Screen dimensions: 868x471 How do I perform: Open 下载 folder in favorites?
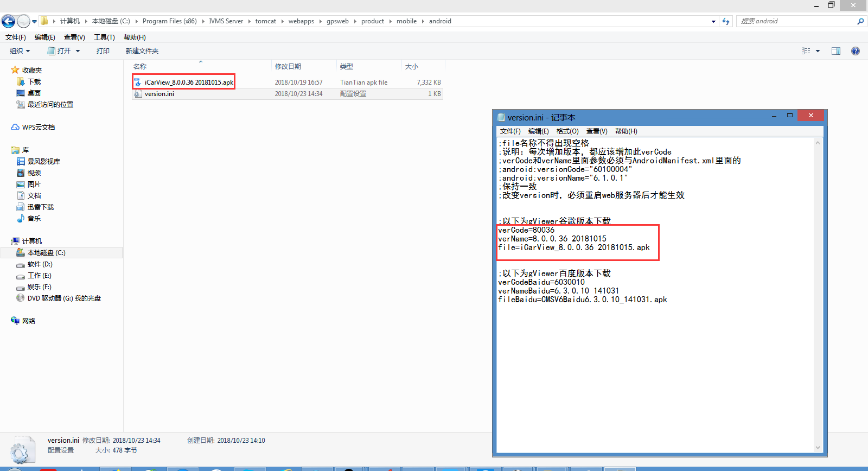pyautogui.click(x=29, y=82)
